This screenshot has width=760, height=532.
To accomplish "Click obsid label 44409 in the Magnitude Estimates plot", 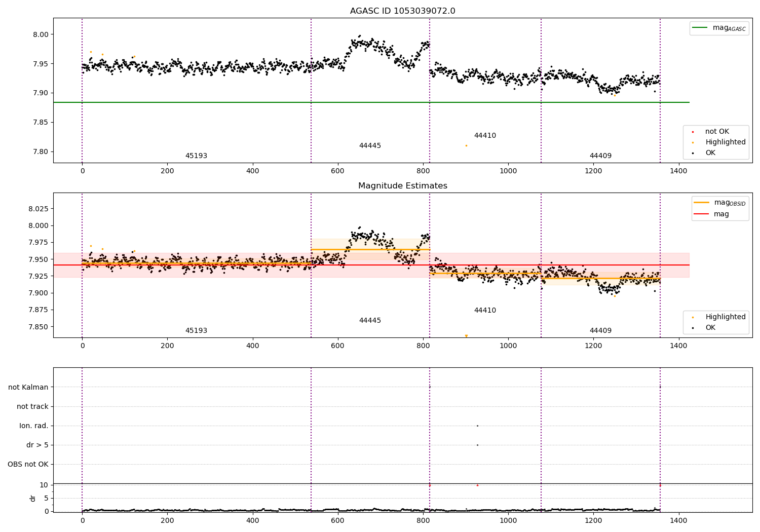I will tap(600, 331).
